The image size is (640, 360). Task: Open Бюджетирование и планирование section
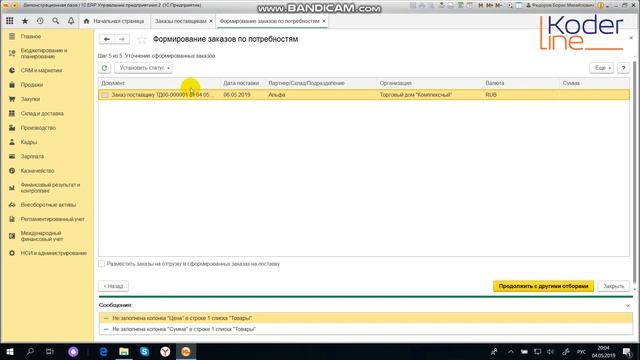pyautogui.click(x=44, y=53)
